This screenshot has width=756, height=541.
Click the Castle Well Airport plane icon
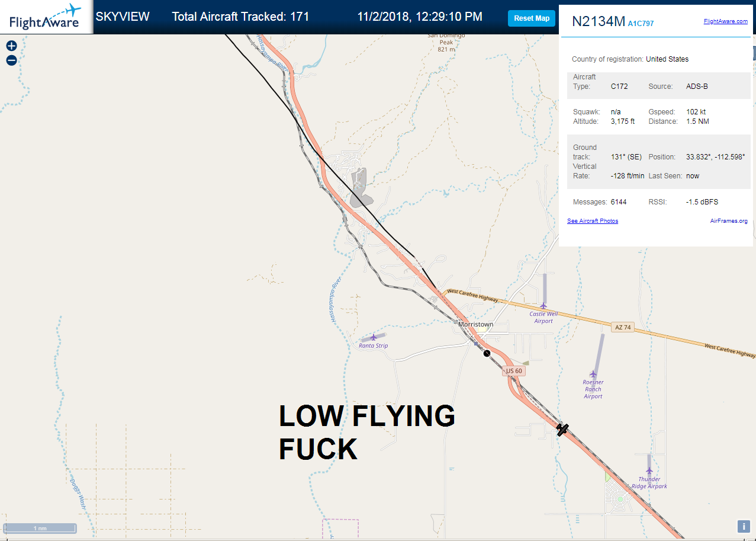click(543, 306)
